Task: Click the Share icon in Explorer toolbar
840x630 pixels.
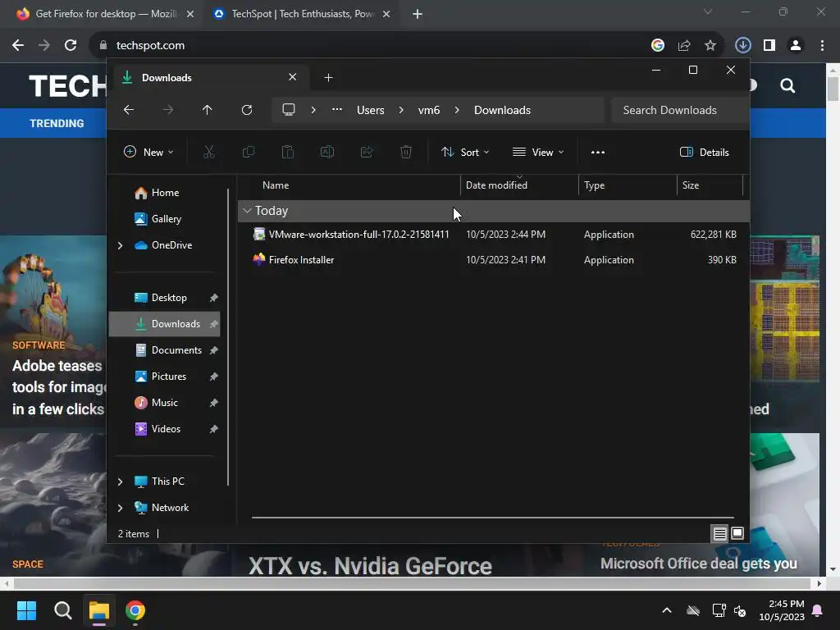Action: (367, 152)
